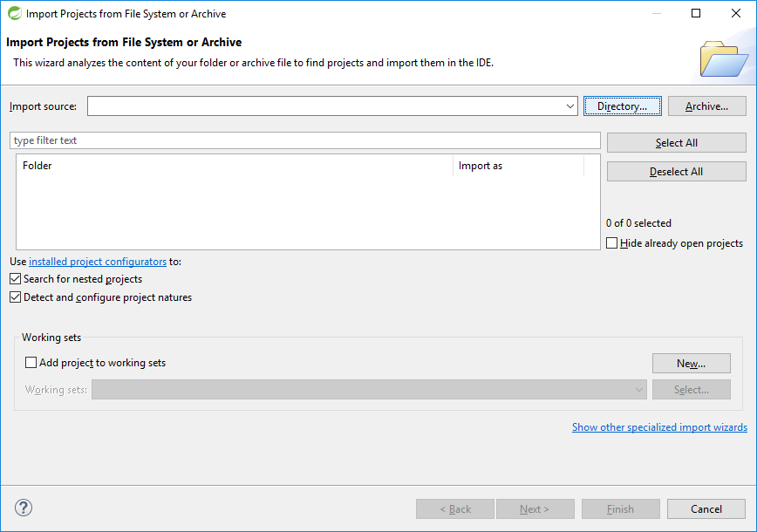Viewport: 757px width, 532px height.
Task: Click the type filter text field
Action: pyautogui.click(x=304, y=140)
